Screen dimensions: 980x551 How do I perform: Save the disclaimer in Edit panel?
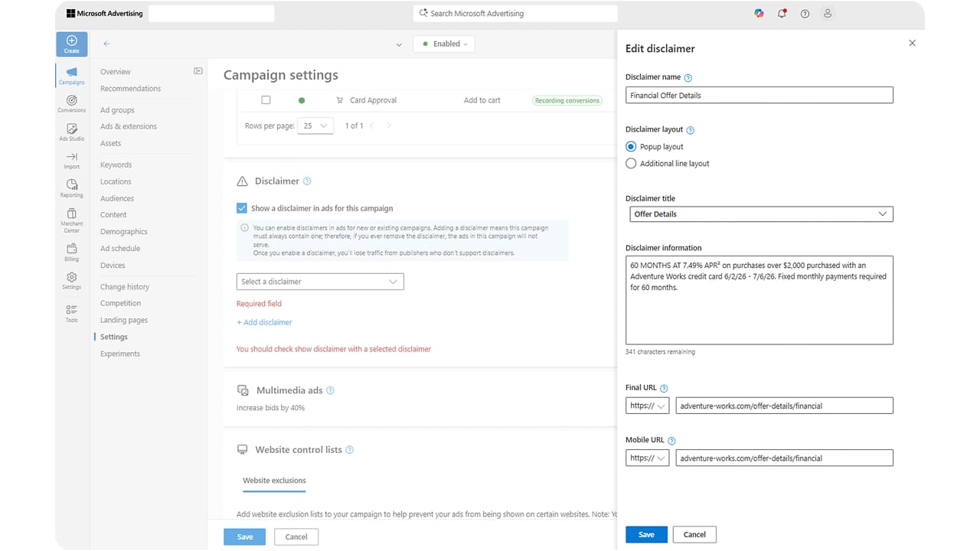tap(646, 535)
